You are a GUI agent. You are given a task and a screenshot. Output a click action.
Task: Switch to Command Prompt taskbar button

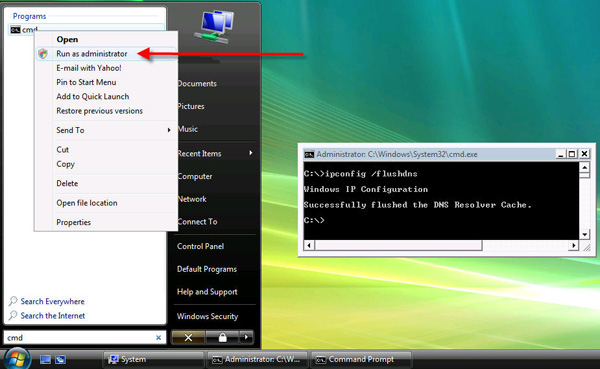(x=361, y=359)
